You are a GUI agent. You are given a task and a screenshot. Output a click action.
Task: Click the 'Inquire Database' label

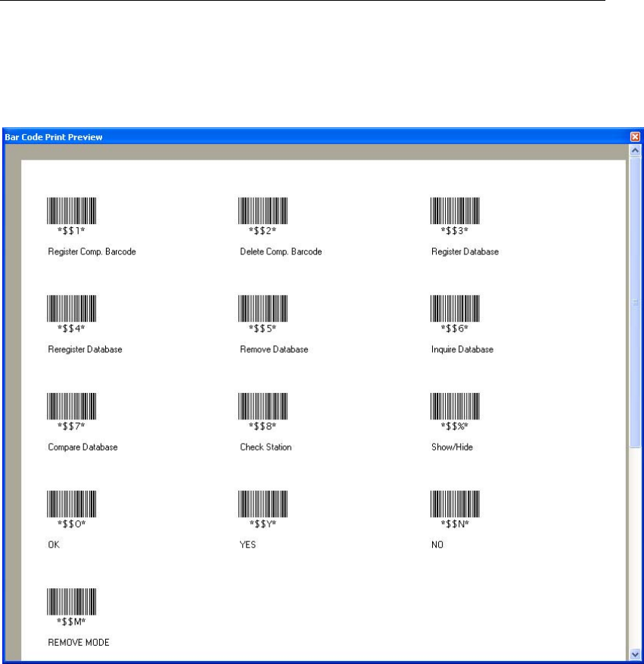(x=462, y=349)
